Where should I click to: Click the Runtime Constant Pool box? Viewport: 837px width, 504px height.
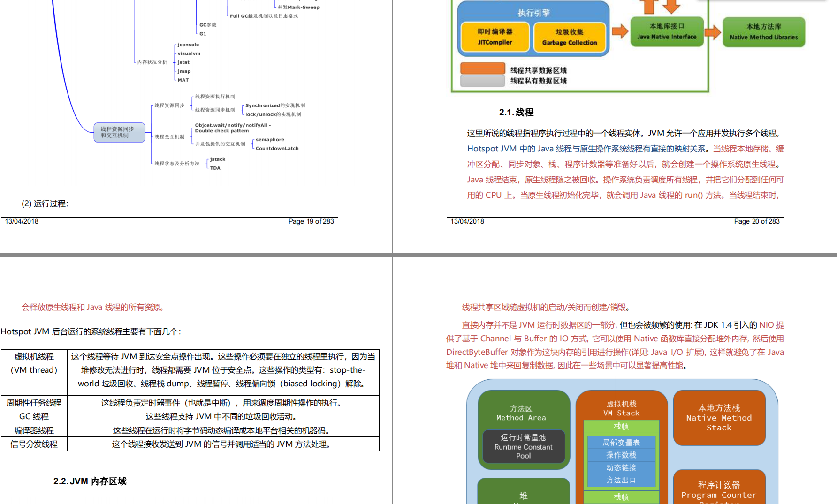coord(524,446)
